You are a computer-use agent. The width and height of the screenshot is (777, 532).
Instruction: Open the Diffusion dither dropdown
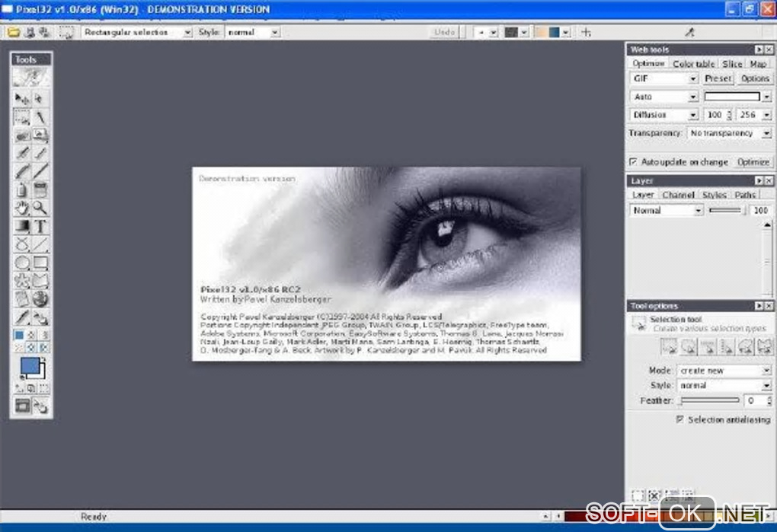coord(664,115)
